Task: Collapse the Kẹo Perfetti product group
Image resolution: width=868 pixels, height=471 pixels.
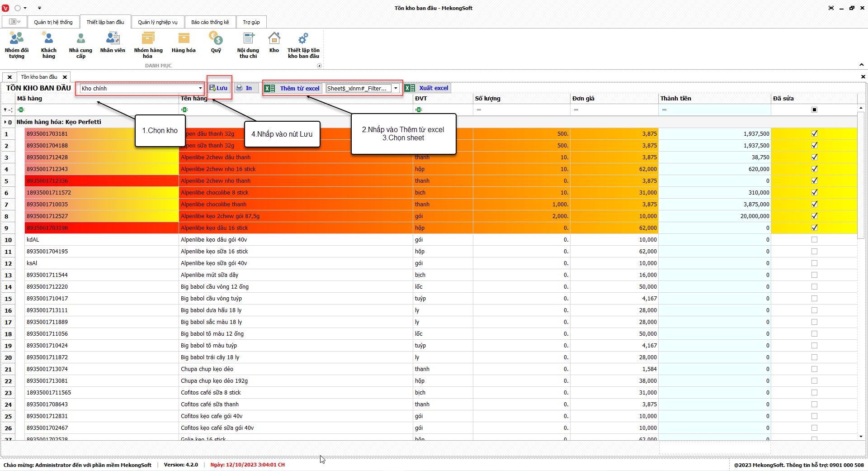Action: pyautogui.click(x=5, y=122)
